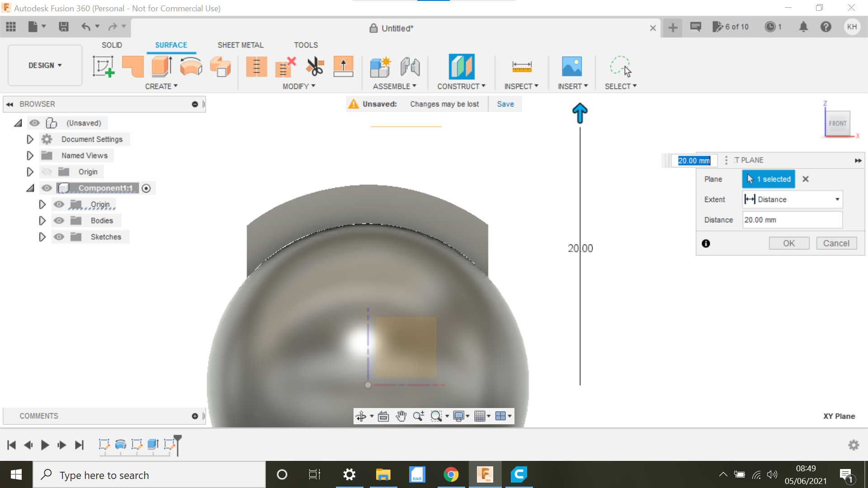The width and height of the screenshot is (868, 488).
Task: Click the Measure tool icon
Action: click(x=522, y=66)
